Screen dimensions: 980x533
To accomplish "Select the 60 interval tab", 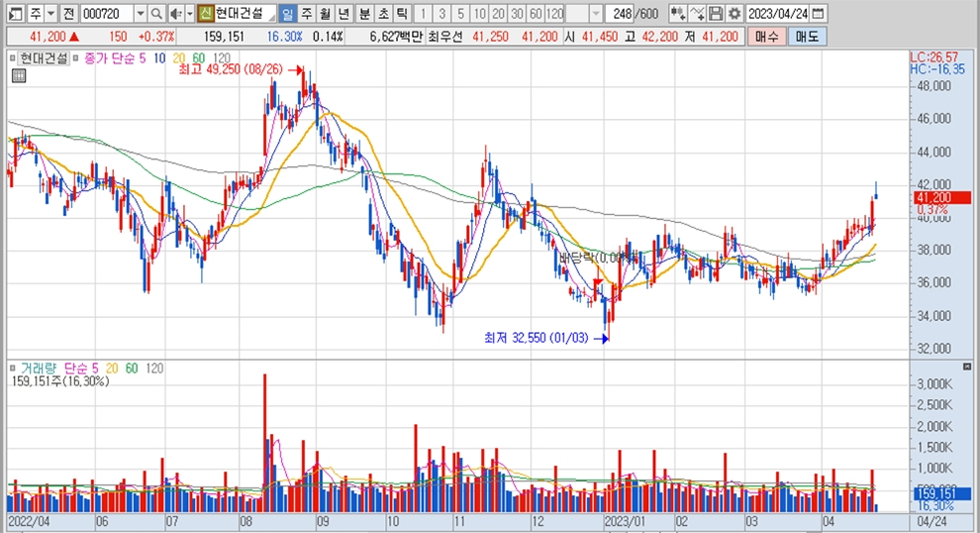I will click(x=535, y=14).
